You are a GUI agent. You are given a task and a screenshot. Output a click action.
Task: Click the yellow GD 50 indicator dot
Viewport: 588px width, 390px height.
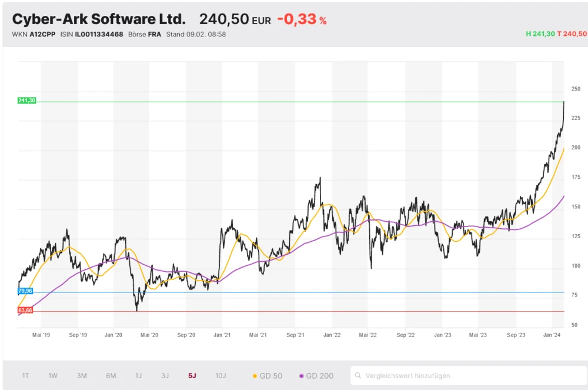pyautogui.click(x=253, y=375)
